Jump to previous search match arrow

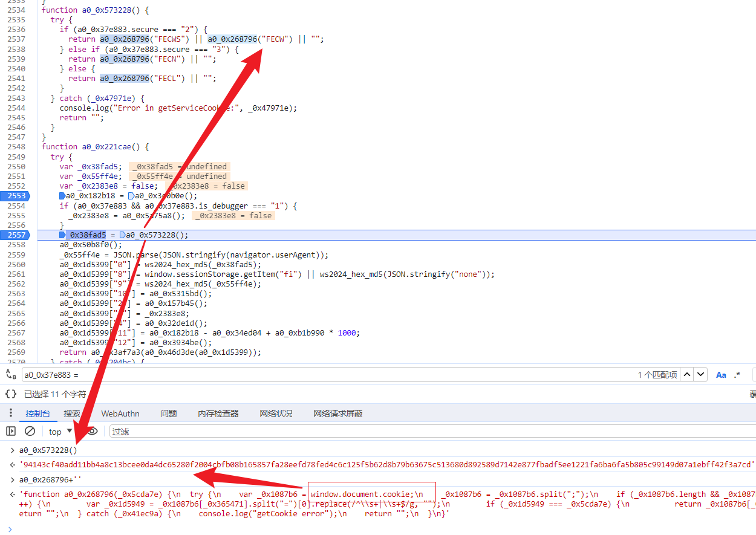point(687,375)
